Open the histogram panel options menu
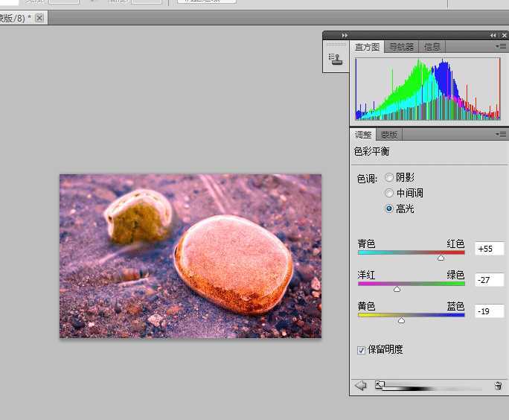 (x=501, y=47)
